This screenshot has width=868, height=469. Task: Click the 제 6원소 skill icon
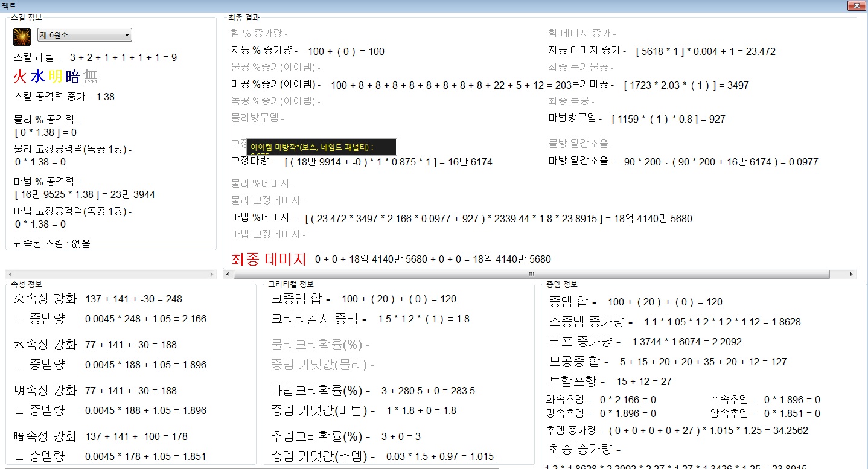(x=22, y=36)
